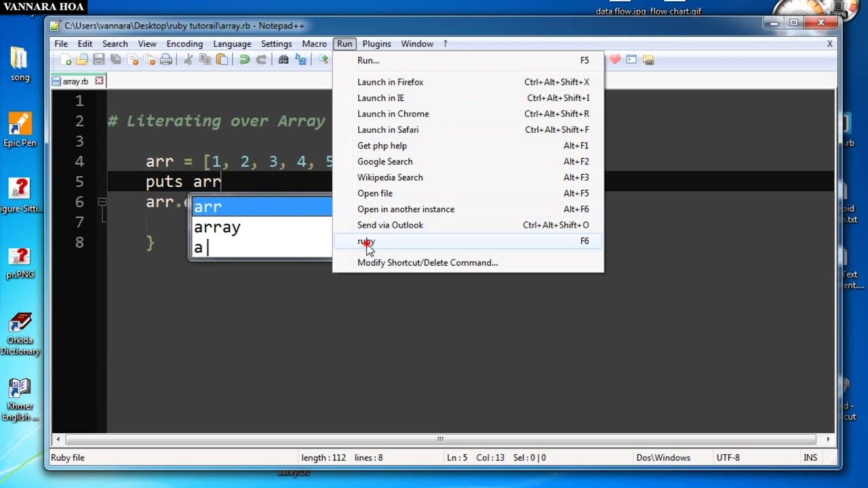
Task: Save the file using the floppy disk icon
Action: [99, 60]
